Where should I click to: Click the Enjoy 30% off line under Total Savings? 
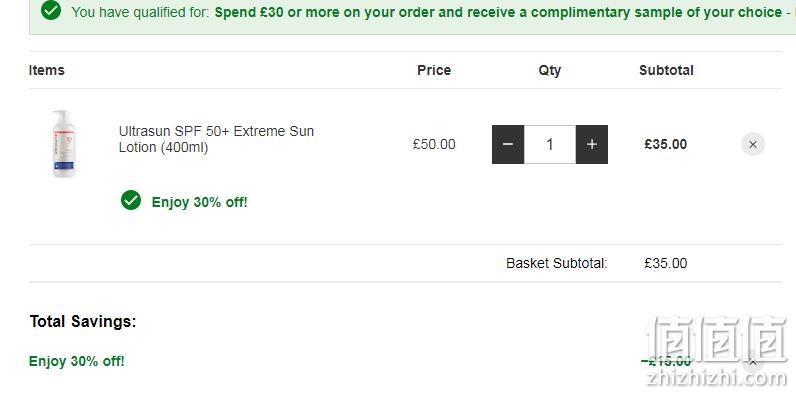(77, 361)
